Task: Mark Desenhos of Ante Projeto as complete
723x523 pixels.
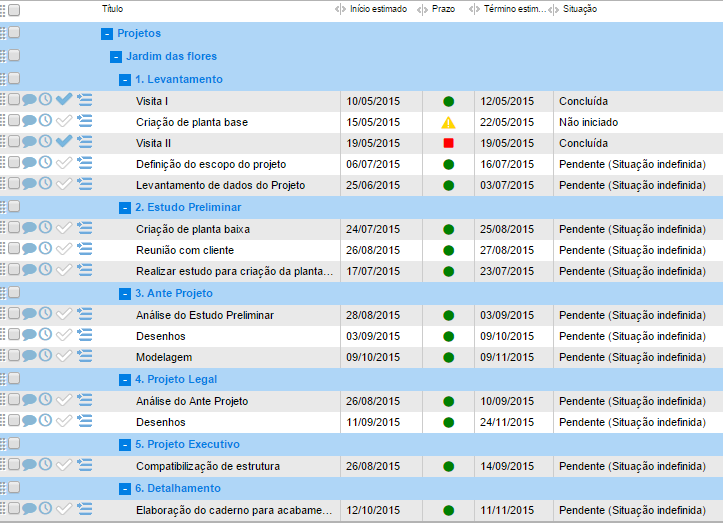Action: click(64, 334)
